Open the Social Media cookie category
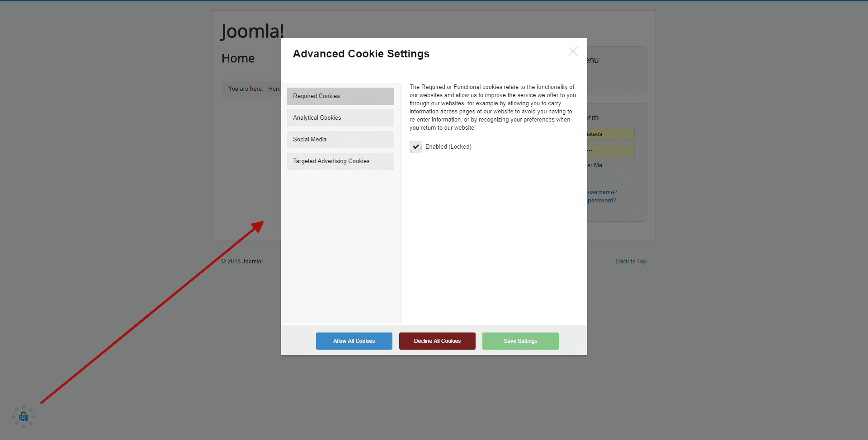 click(340, 140)
